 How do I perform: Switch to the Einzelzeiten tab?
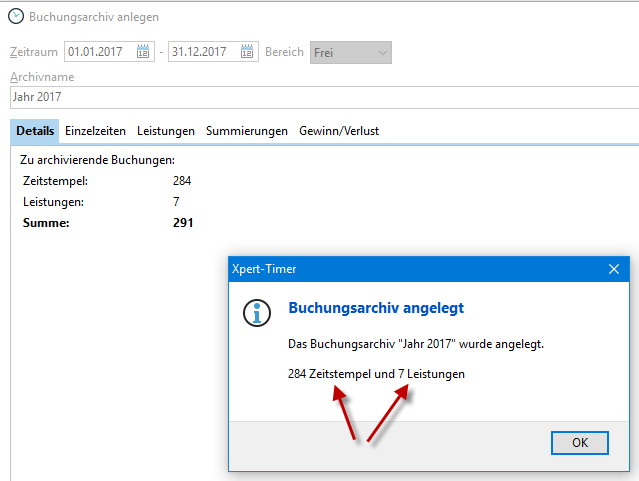[x=97, y=131]
